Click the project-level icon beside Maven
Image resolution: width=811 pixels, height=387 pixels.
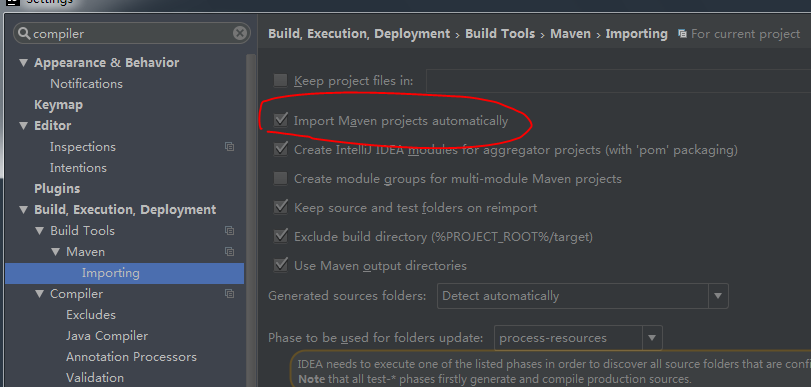coord(230,252)
